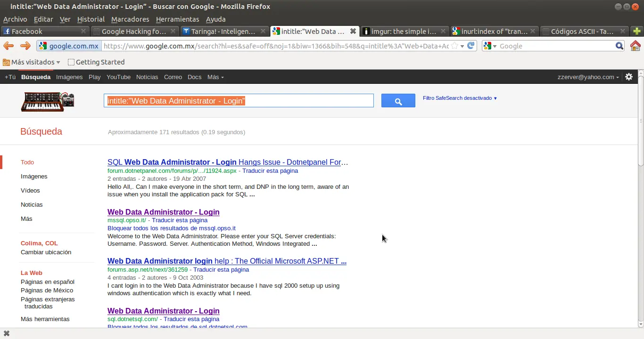Viewport: 644px width, 339px height.
Task: Select Páginas extranjeras traducidas filter
Action: pyautogui.click(x=48, y=303)
